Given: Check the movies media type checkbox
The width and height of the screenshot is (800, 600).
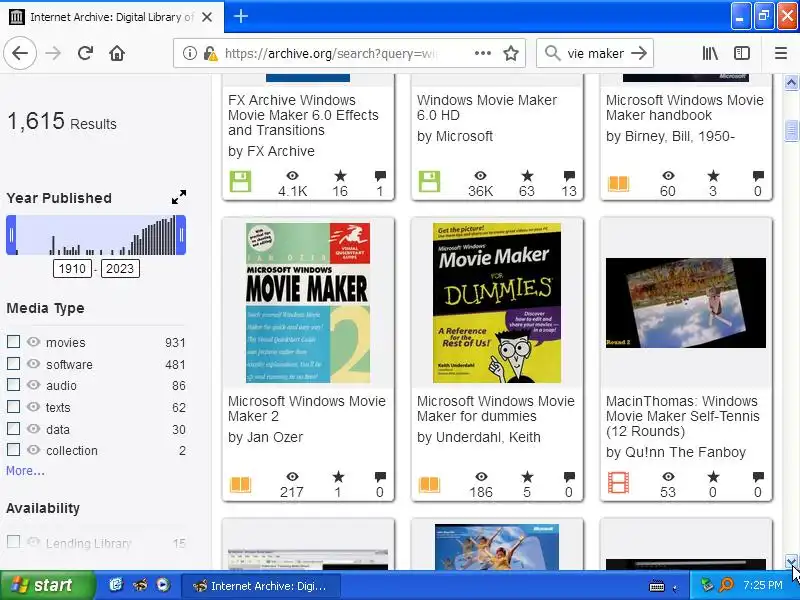Looking at the screenshot, I should click(13, 341).
